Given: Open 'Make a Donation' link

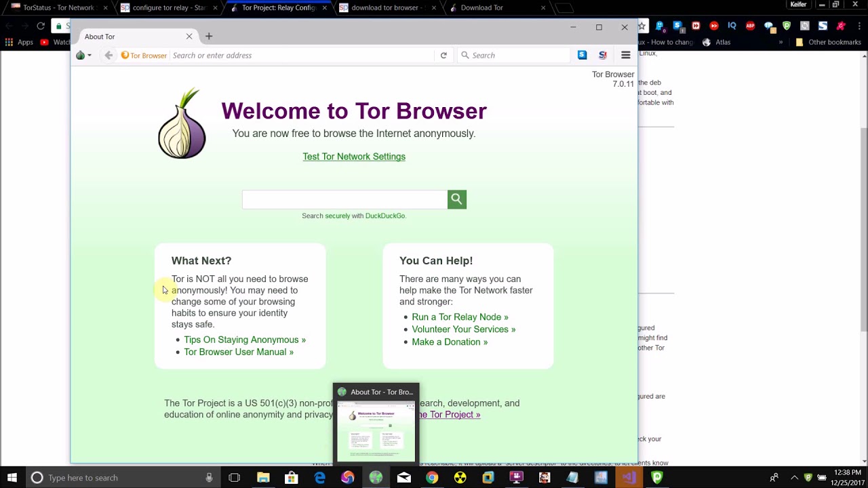Looking at the screenshot, I should point(450,342).
